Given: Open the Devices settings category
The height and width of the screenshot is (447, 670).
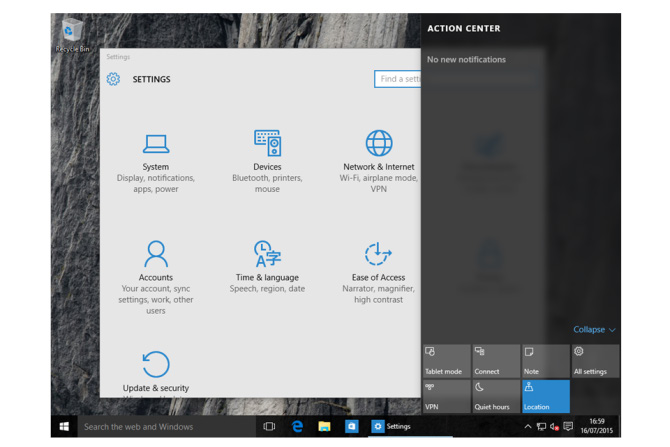Looking at the screenshot, I should pyautogui.click(x=267, y=162).
